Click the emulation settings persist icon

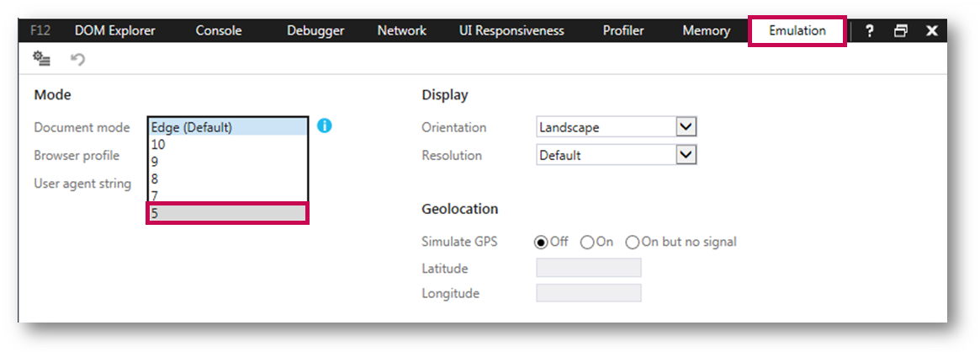(x=42, y=60)
